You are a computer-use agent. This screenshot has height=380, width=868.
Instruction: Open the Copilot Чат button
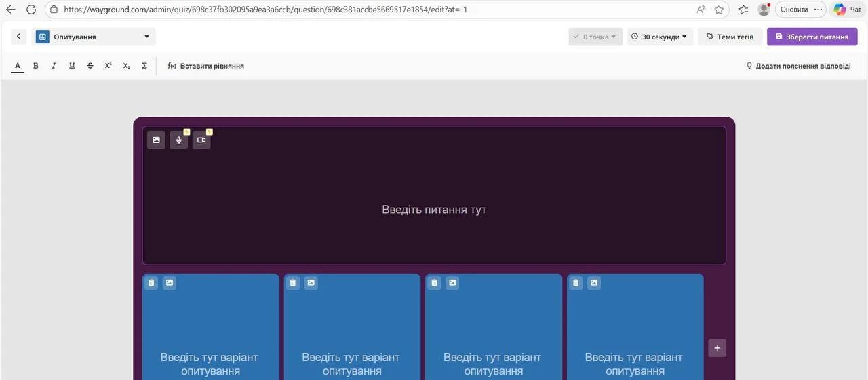pos(848,9)
